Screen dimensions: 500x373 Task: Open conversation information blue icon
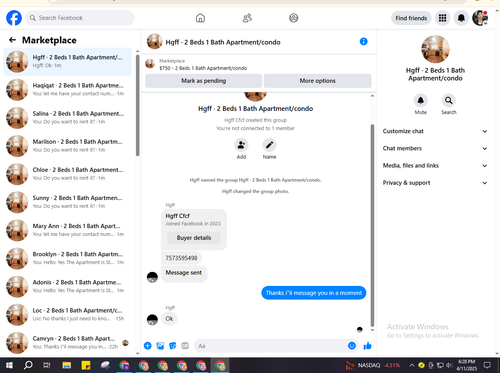[364, 41]
